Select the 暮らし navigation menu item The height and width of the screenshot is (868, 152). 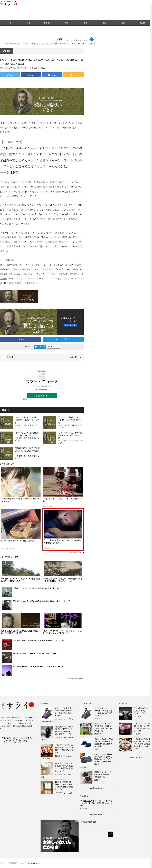pyautogui.click(x=123, y=23)
